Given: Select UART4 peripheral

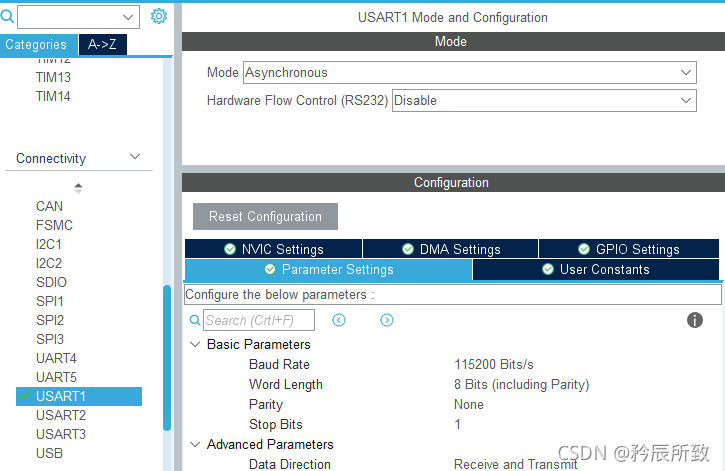Looking at the screenshot, I should click(x=56, y=358).
